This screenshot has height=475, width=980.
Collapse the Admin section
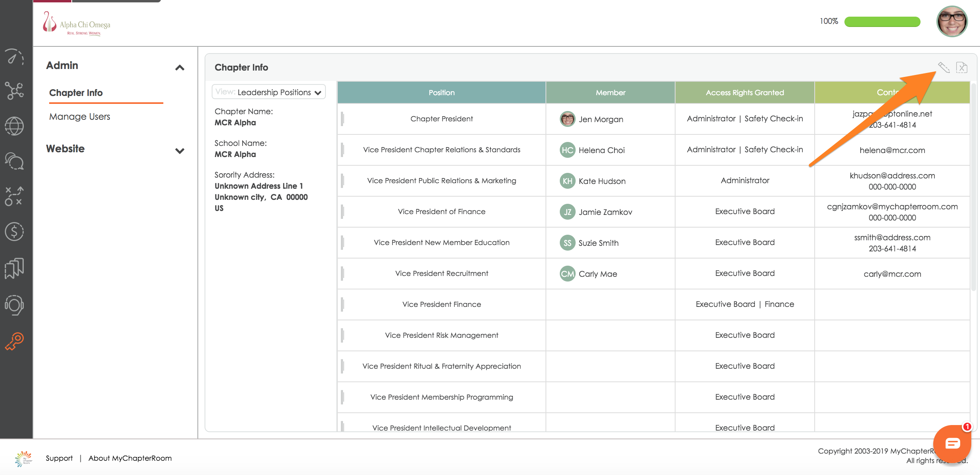point(180,67)
